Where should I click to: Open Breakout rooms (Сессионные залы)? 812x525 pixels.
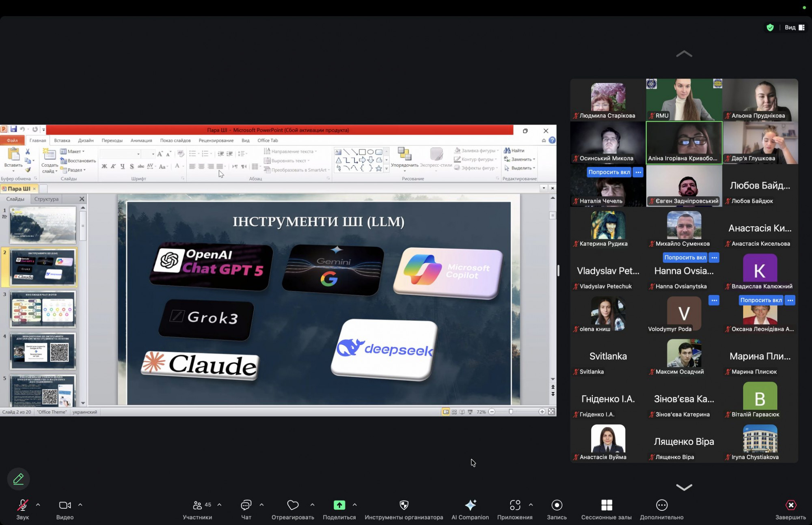click(606, 505)
